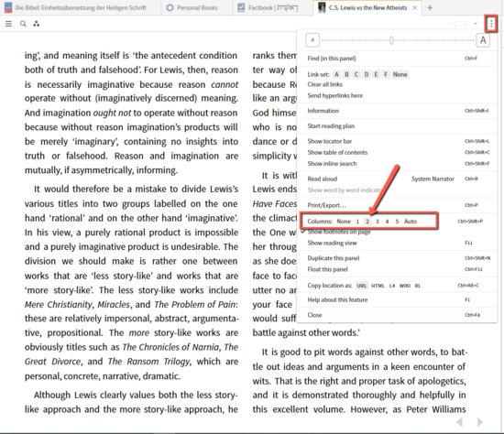Click Clear all links
The height and width of the screenshot is (434, 504).
click(325, 84)
